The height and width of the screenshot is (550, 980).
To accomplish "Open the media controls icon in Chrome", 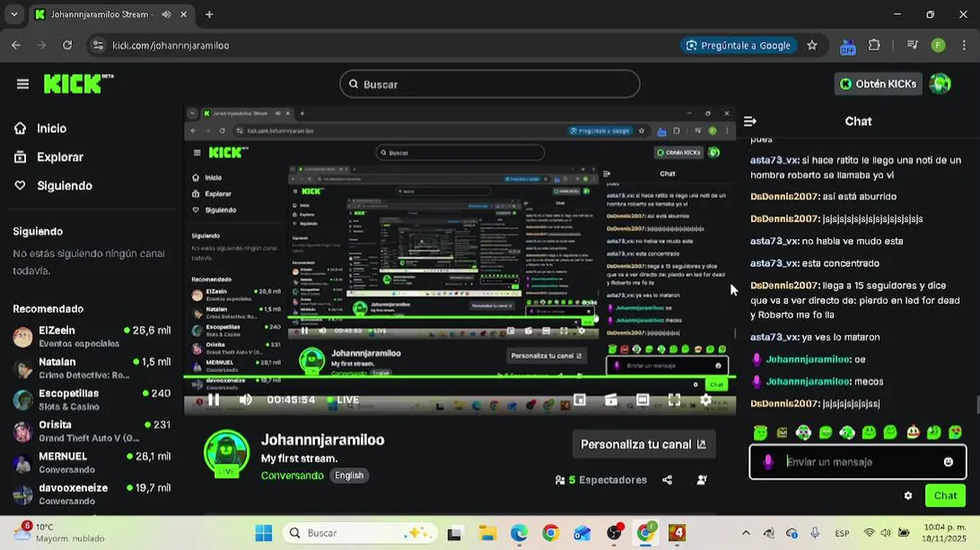I will click(x=912, y=45).
